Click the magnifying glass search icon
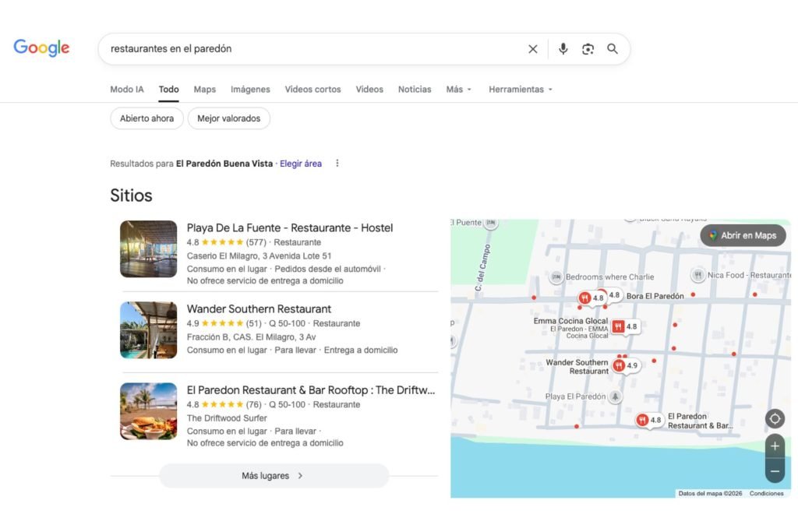Screen dimensions: 798x532 pyautogui.click(x=613, y=49)
